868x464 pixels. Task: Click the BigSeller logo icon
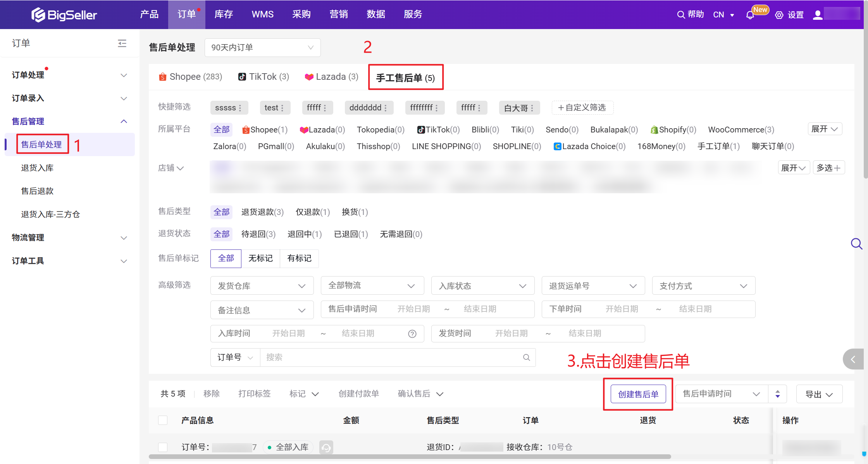[38, 15]
